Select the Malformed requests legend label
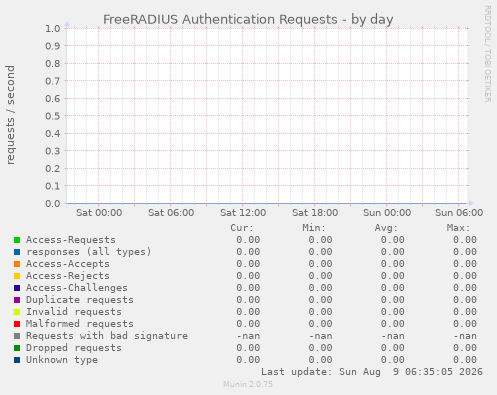Viewport: 497px width, 395px height. tap(80, 324)
